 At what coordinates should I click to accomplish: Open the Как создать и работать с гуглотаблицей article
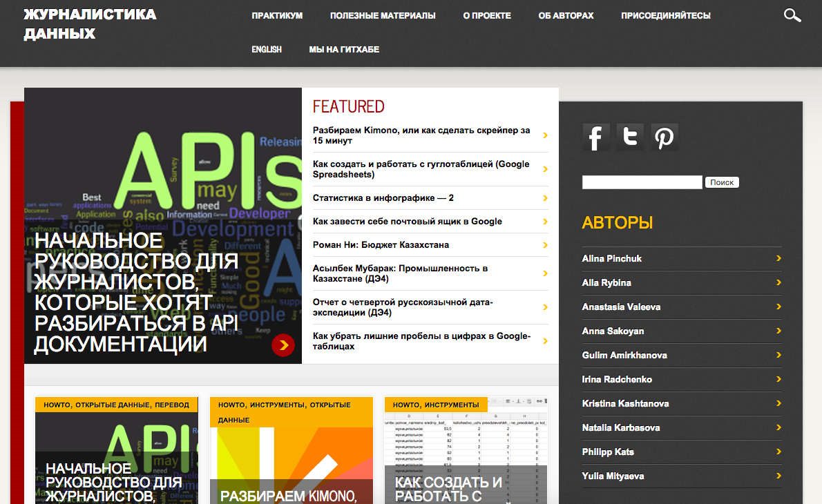(421, 168)
